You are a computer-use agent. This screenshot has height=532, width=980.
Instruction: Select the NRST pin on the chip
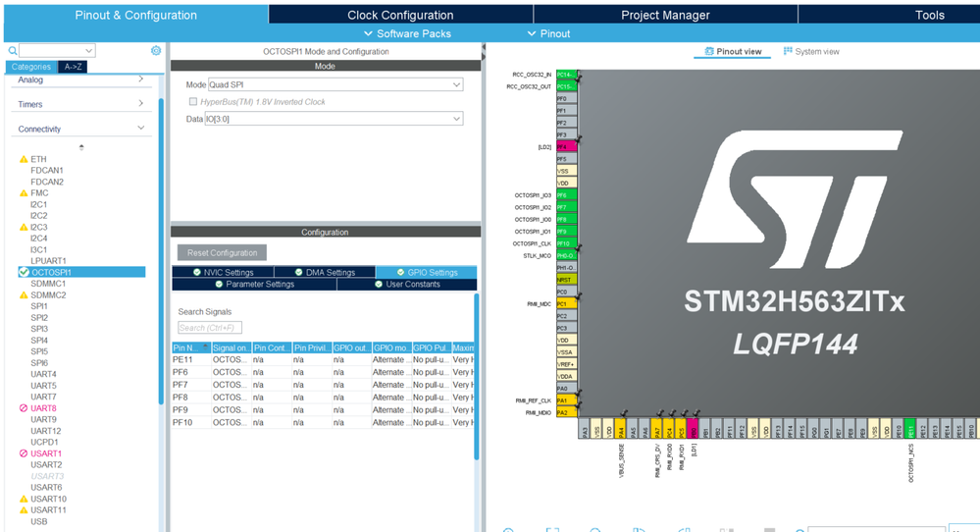point(566,280)
